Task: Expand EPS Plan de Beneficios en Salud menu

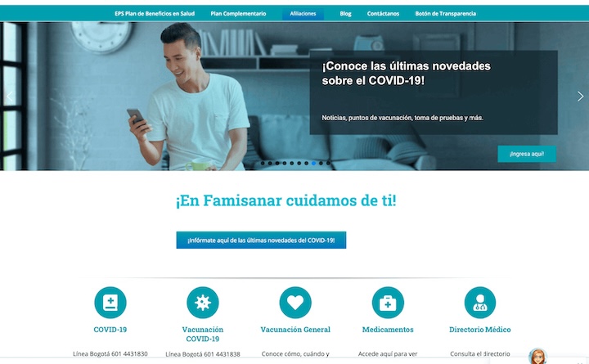Action: point(155,14)
